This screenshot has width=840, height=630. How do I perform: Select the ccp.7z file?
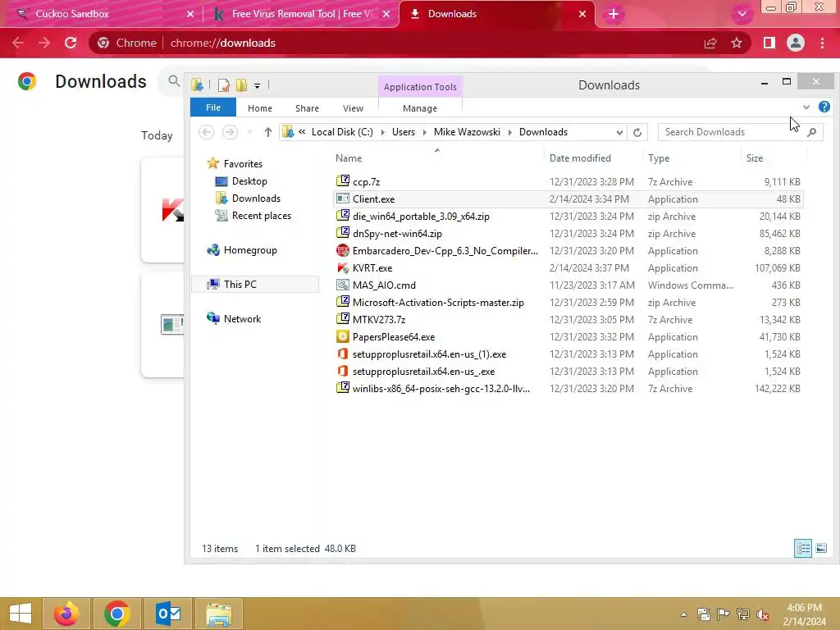tap(568, 181)
